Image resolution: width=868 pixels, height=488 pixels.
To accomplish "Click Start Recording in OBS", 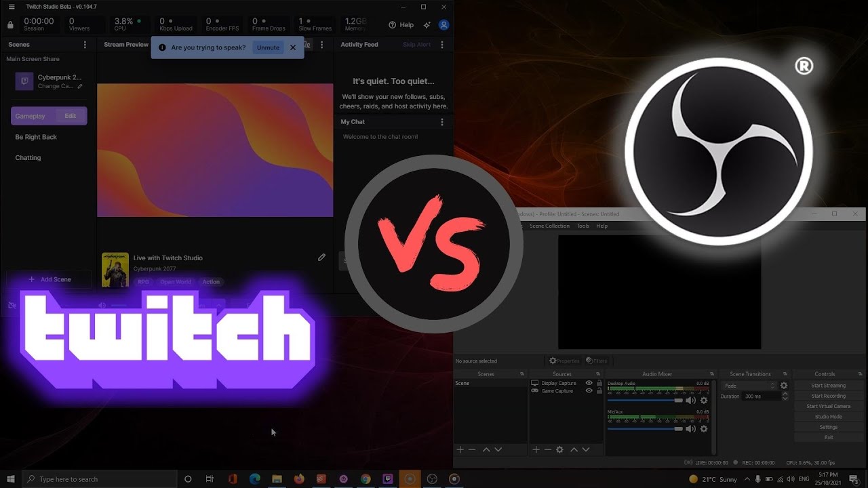I will point(829,396).
